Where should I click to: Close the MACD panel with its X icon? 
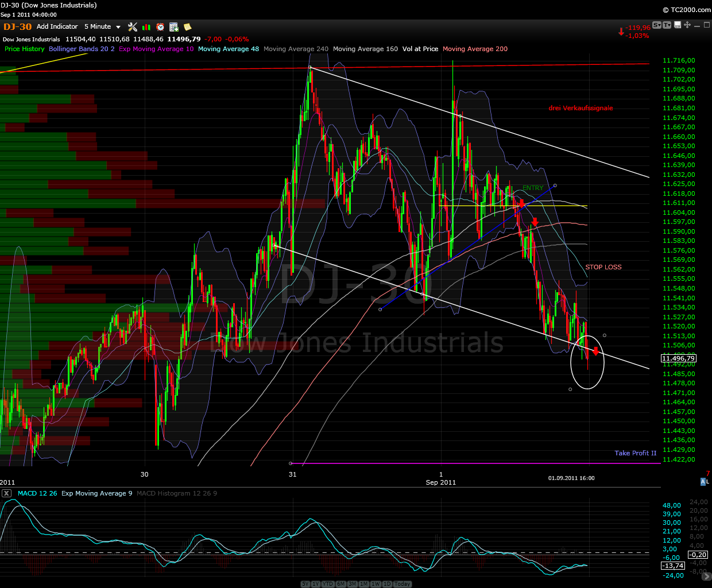(7, 493)
